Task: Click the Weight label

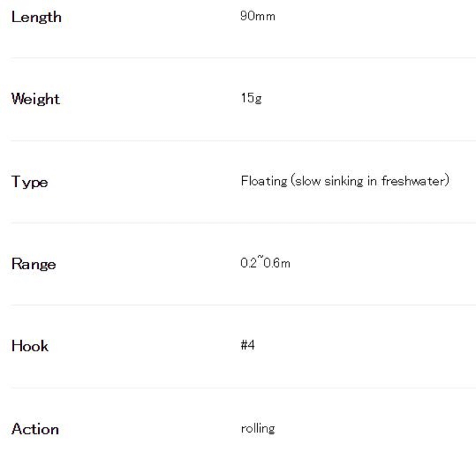Action: pyautogui.click(x=35, y=99)
